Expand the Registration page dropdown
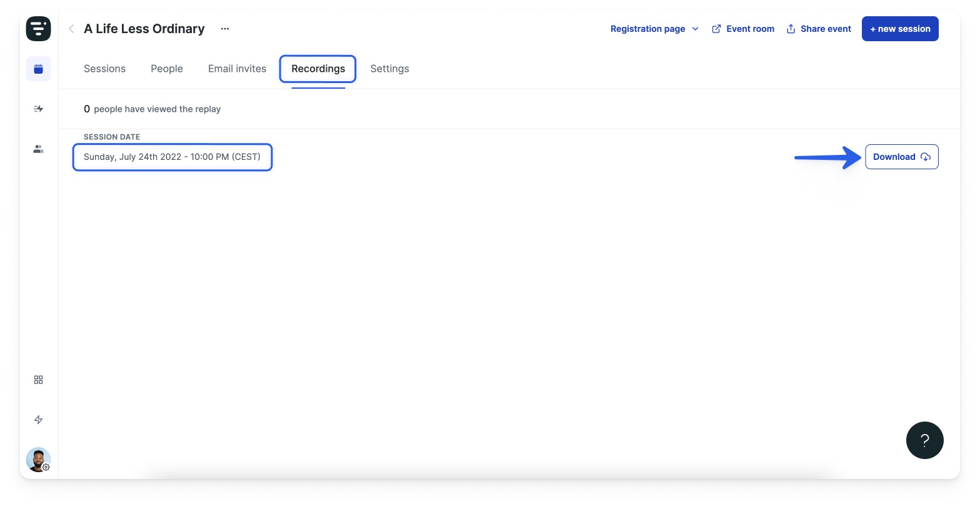The image size is (980, 509). click(654, 29)
